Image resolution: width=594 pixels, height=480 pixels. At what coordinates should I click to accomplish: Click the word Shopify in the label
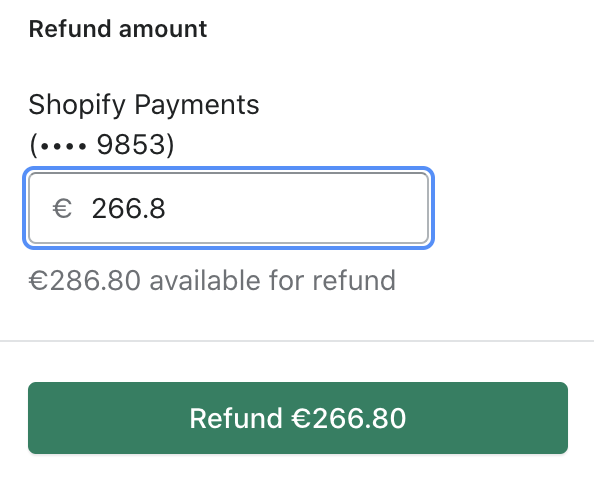click(77, 105)
